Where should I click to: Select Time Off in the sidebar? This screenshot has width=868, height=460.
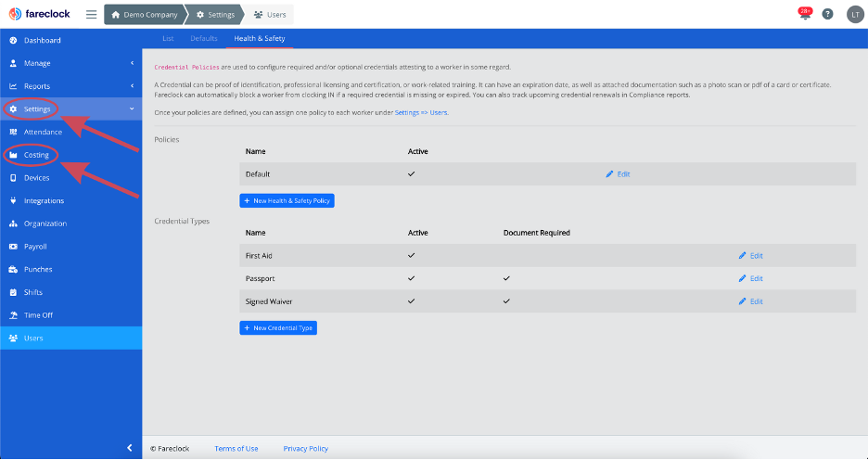click(x=38, y=315)
